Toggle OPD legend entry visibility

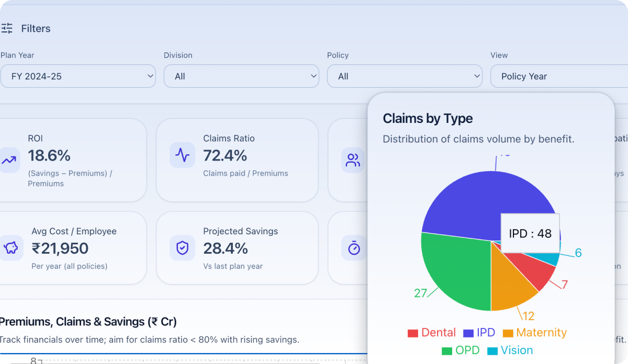point(461,350)
